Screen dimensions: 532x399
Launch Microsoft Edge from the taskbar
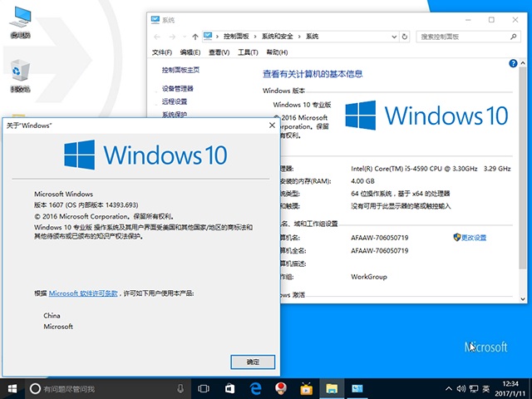click(x=255, y=388)
